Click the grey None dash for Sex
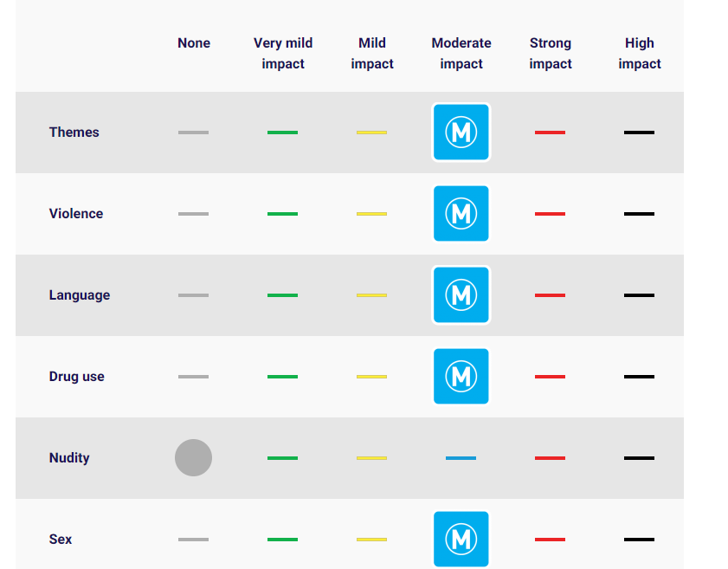 click(194, 540)
